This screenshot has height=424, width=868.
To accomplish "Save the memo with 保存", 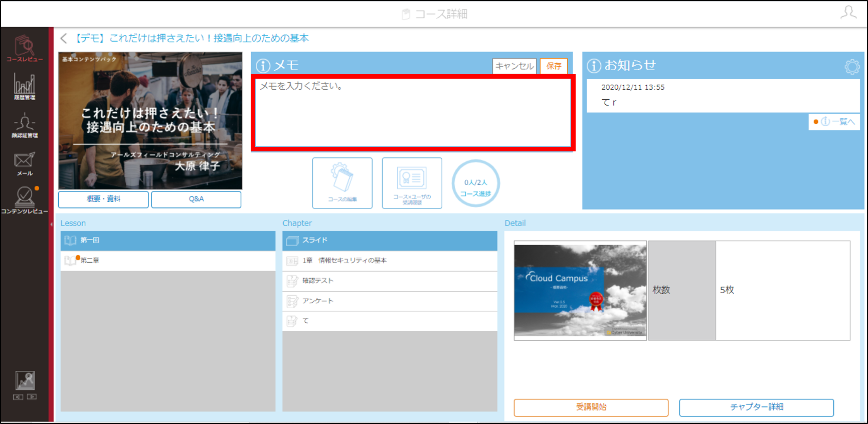I will [x=554, y=66].
